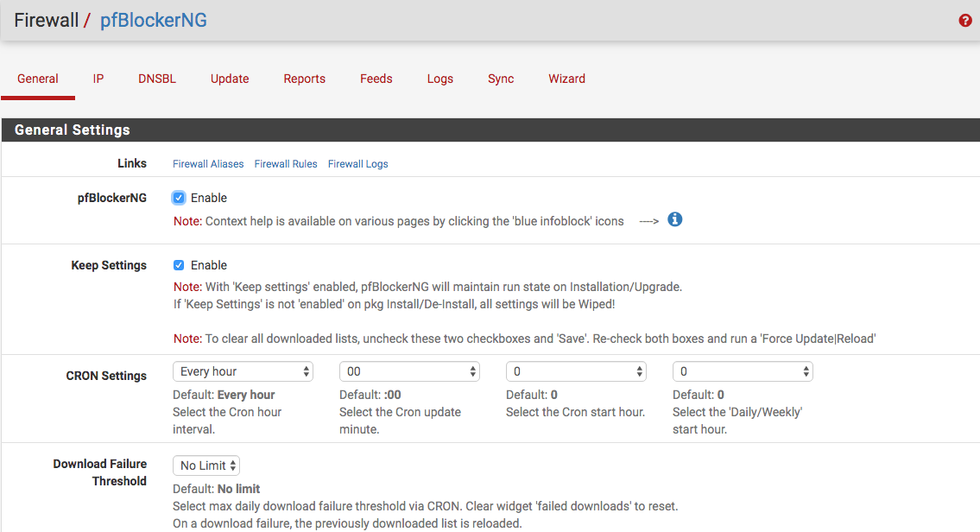Follow the Firewall Rules link
980x532 pixels.
[x=286, y=164]
